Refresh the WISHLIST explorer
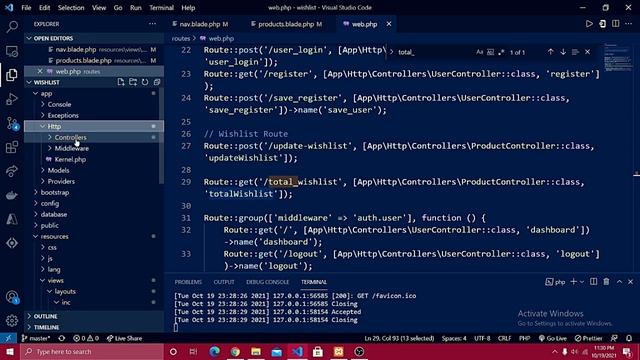The width and height of the screenshot is (640, 360). 145,82
